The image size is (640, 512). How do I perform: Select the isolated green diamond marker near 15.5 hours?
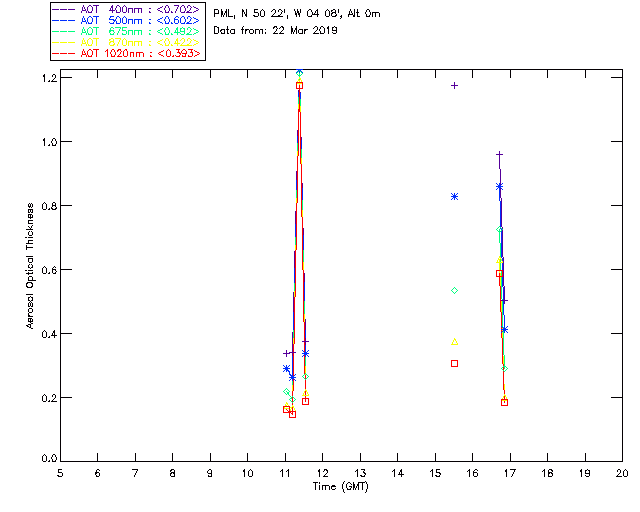(454, 290)
